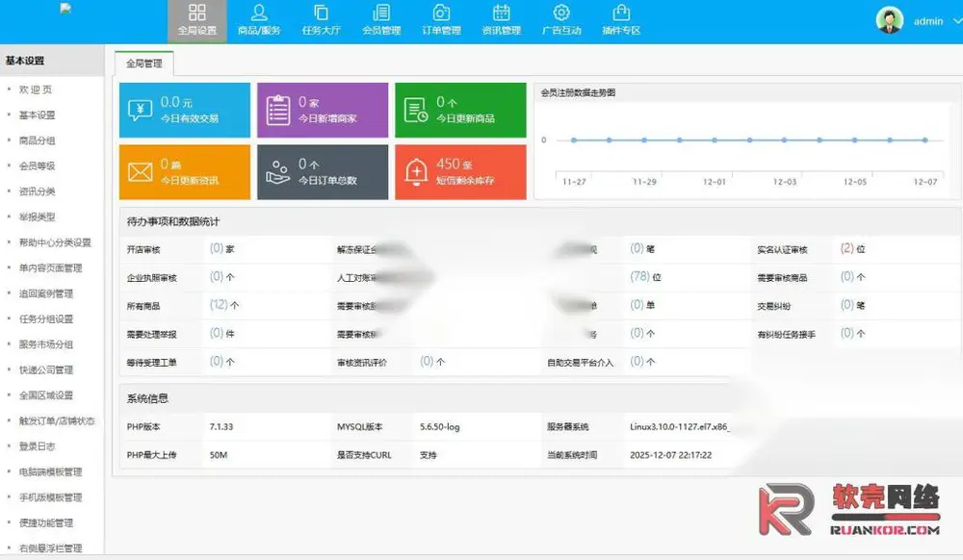
Task: Click the (0) count next to 需要审核商品
Action: coord(846,277)
